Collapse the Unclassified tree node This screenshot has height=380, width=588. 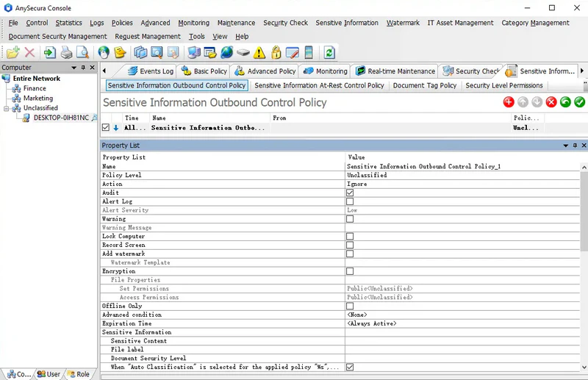[x=6, y=108]
